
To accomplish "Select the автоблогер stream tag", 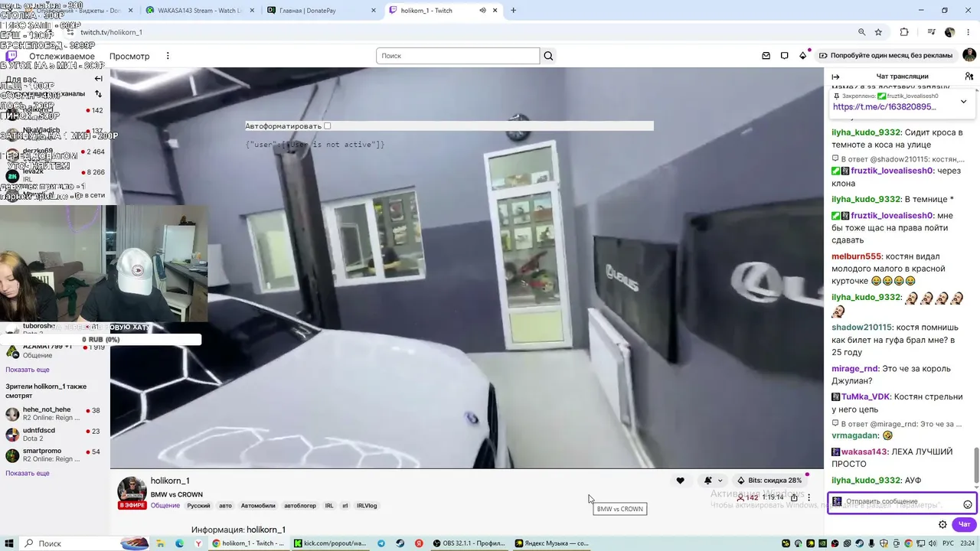I will (300, 506).
